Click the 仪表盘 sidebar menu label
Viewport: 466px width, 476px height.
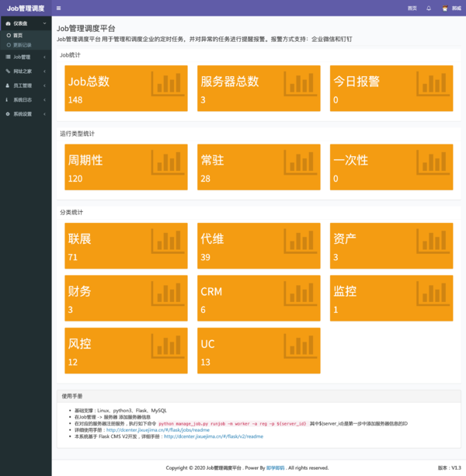pos(20,23)
